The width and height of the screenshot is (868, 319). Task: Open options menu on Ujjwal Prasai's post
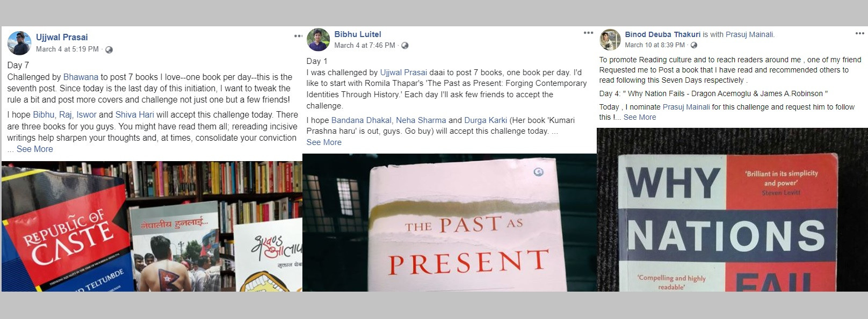pos(298,36)
